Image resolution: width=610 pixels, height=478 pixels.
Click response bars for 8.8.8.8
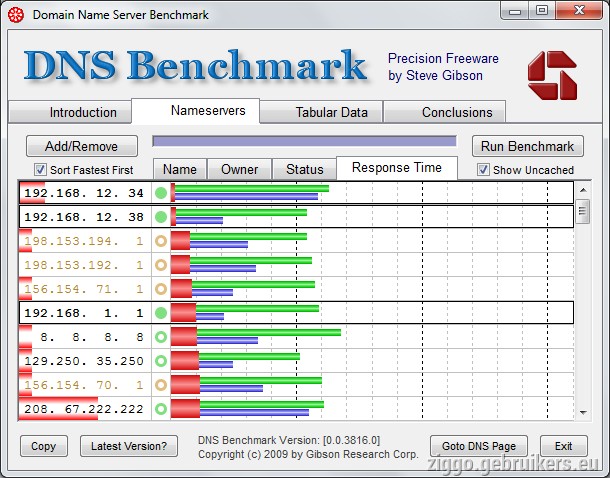point(256,337)
